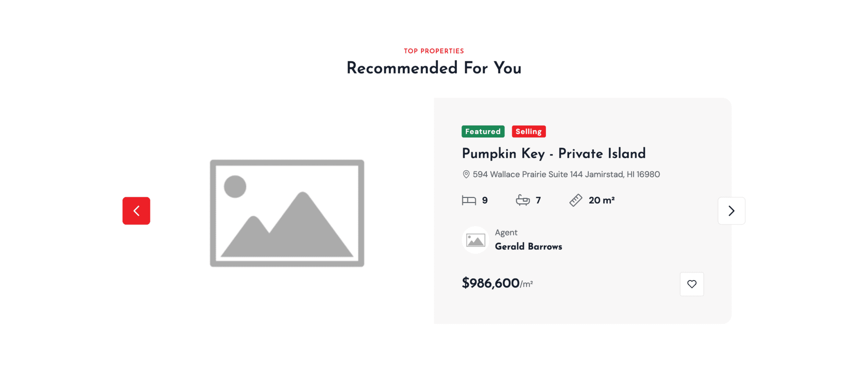Click the Recommended For You heading
The image size is (868, 370).
tap(434, 68)
